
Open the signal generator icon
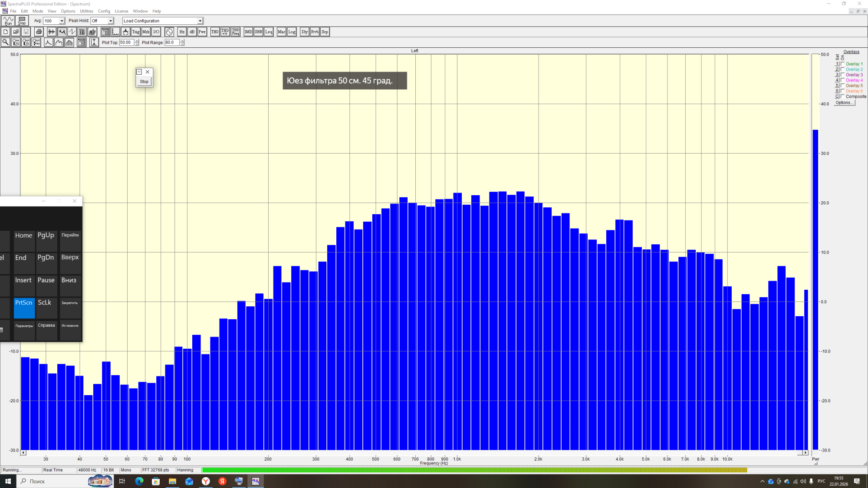coord(169,32)
